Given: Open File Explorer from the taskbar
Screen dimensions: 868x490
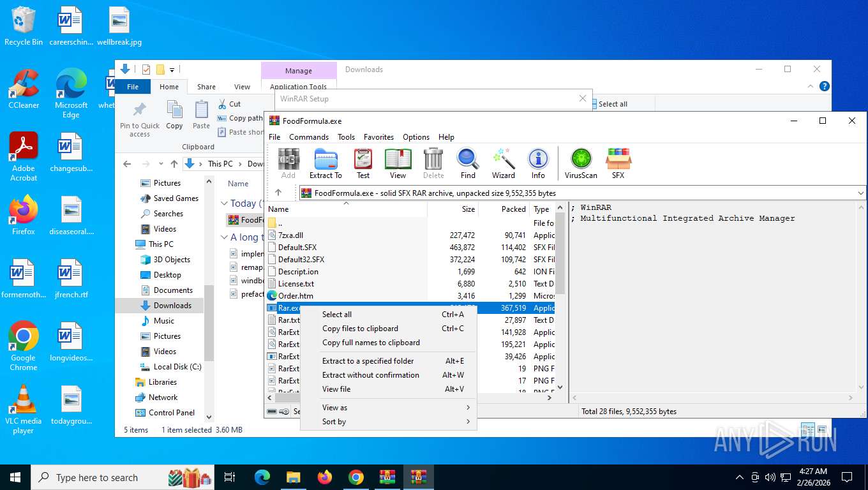Looking at the screenshot, I should click(294, 477).
